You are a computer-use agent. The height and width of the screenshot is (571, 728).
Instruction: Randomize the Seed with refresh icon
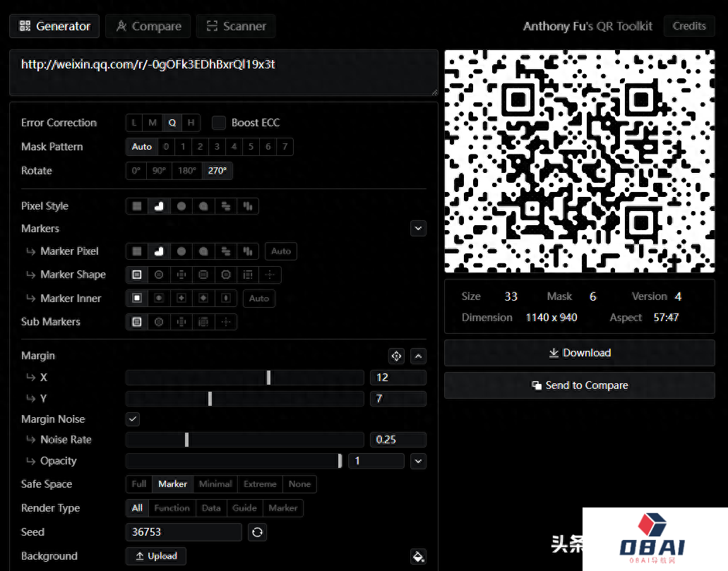[x=257, y=532]
